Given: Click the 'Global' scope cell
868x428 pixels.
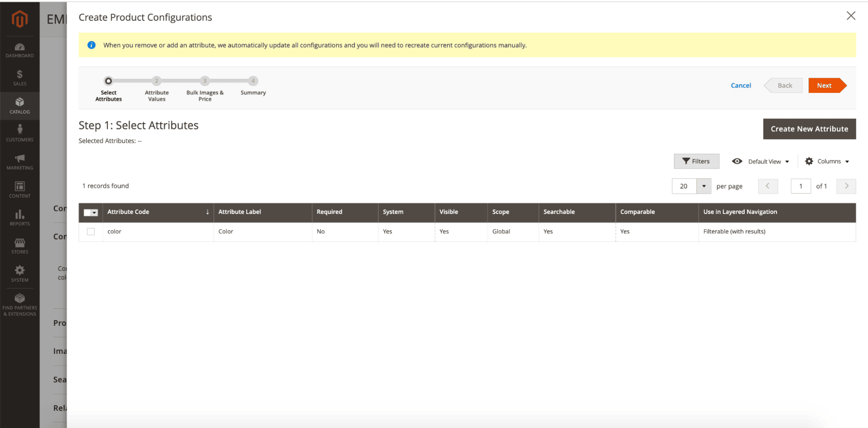Looking at the screenshot, I should (513, 232).
